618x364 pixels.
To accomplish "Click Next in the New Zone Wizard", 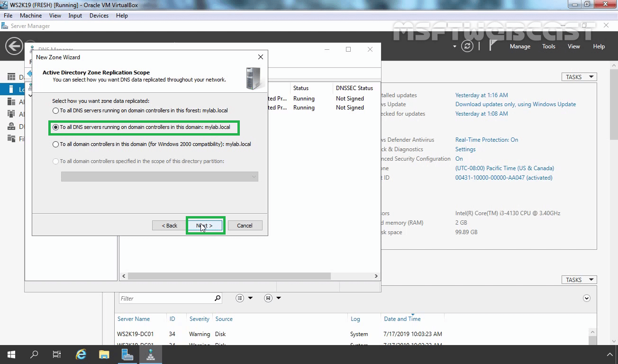I will (x=205, y=226).
